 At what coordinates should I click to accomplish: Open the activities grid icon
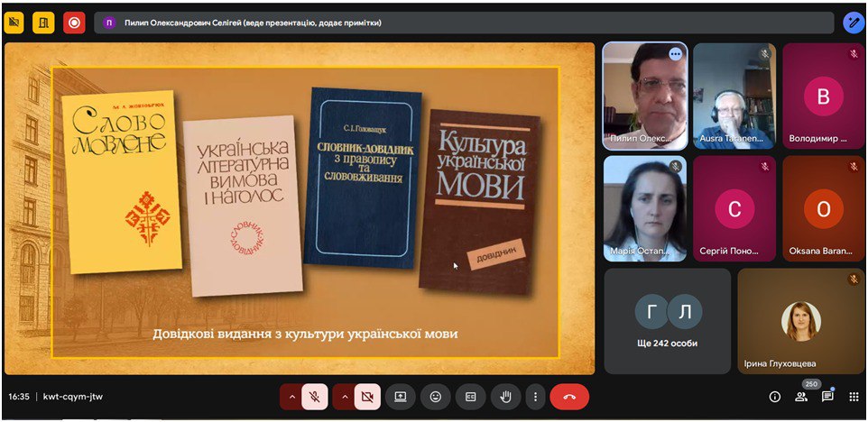point(854,397)
